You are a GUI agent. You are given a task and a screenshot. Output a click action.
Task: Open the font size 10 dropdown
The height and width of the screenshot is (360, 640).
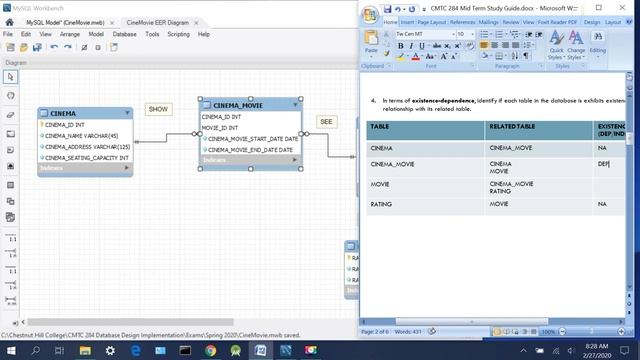tap(473, 34)
